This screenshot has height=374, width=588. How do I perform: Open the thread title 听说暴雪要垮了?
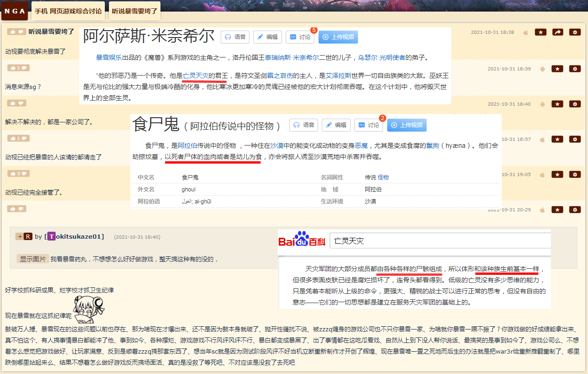click(x=51, y=32)
